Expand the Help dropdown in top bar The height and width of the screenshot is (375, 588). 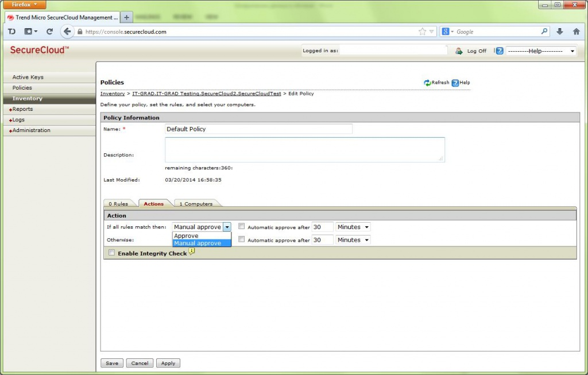(540, 51)
